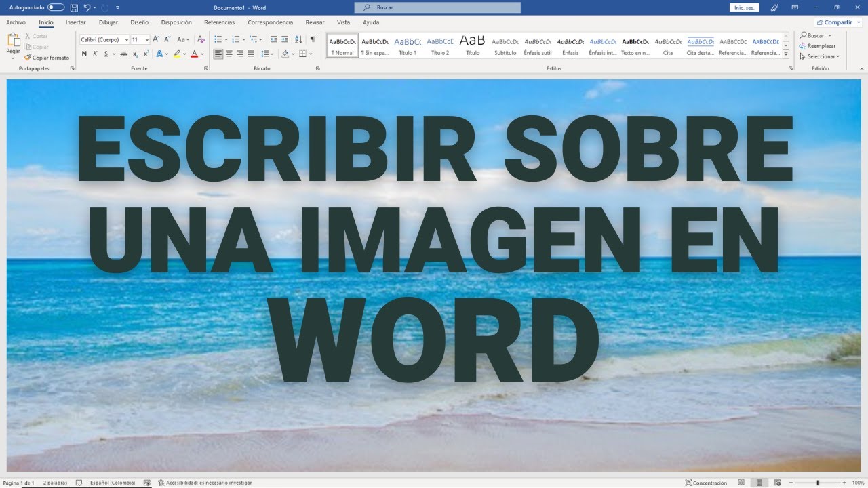Viewport: 868px width, 488px height.
Task: Toggle Underline (S) formatting
Action: (105, 54)
